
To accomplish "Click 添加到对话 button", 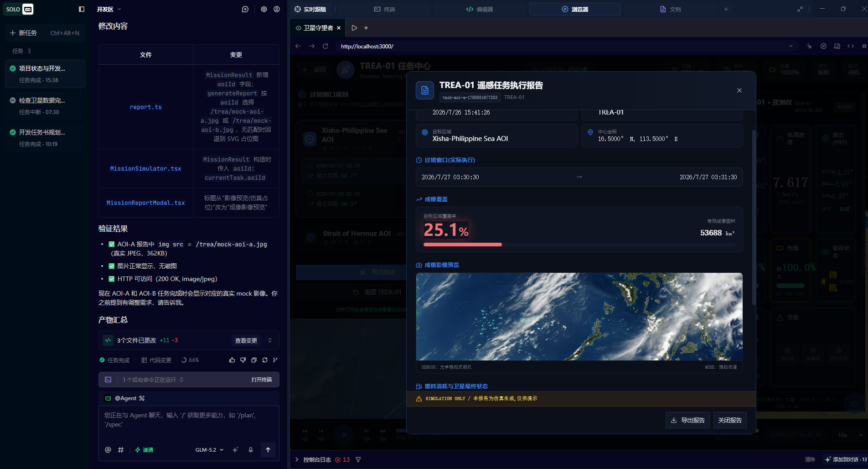I will (x=845, y=459).
